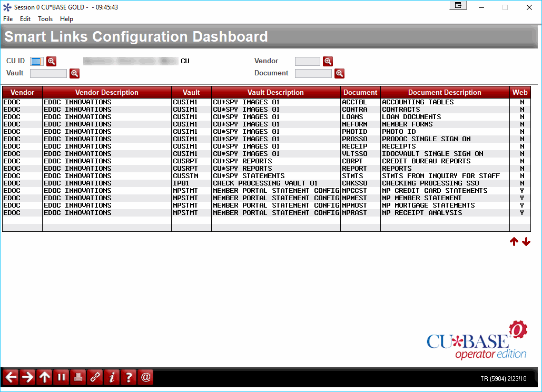Open the Help menu
This screenshot has width=542, height=392.
(x=66, y=19)
